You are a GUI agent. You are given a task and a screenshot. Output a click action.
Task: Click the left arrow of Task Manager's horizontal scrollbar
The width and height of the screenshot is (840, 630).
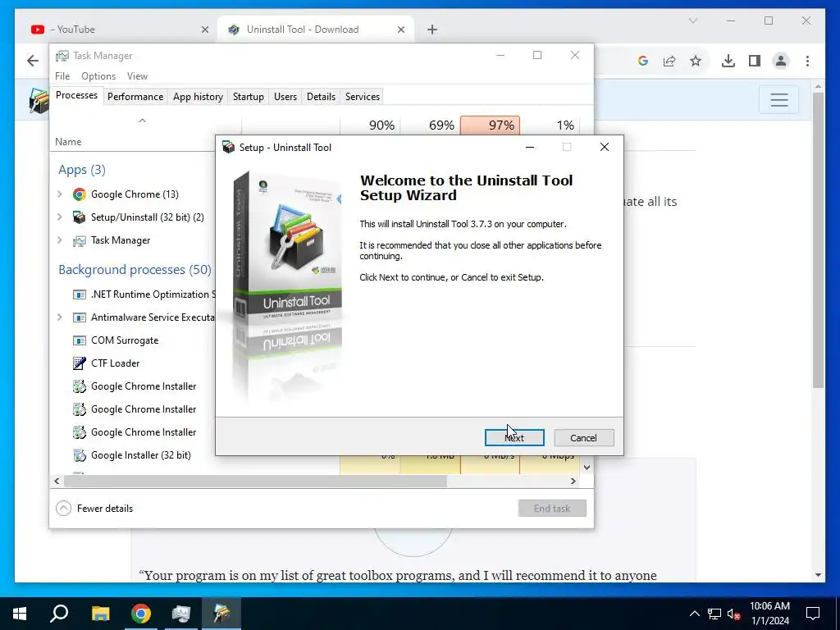pyautogui.click(x=57, y=481)
